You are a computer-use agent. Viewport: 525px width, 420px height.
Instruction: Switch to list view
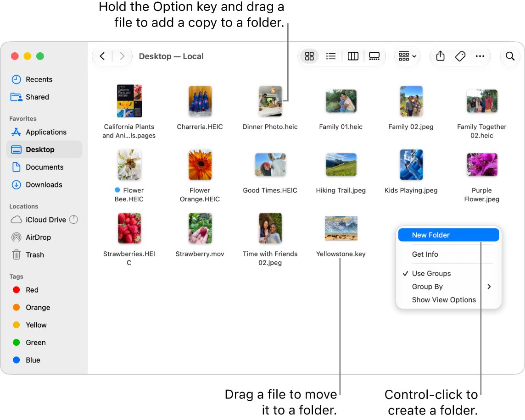[331, 56]
